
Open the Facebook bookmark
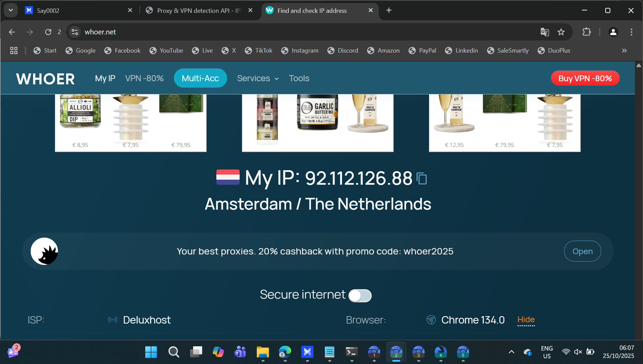pos(122,51)
